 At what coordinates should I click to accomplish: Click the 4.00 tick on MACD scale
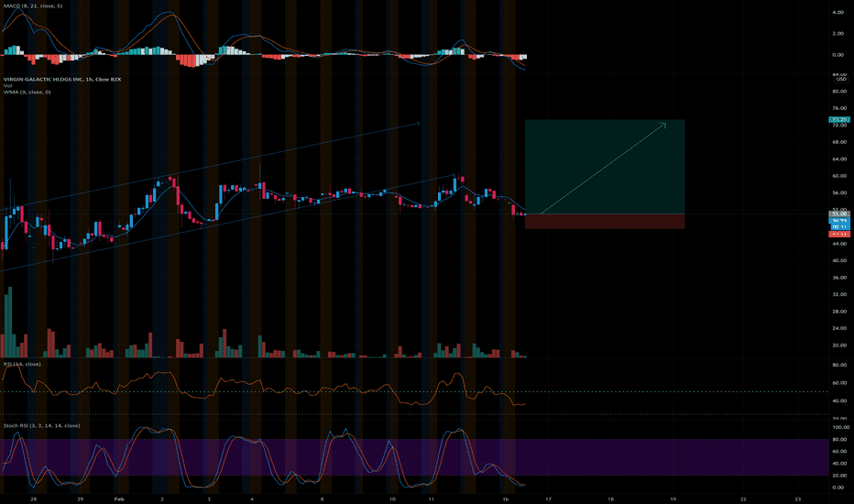pyautogui.click(x=838, y=12)
